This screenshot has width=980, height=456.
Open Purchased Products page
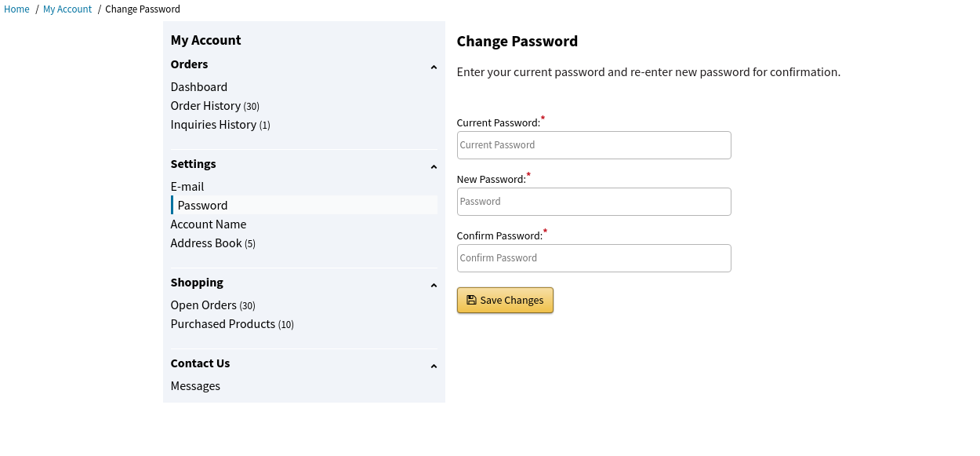[x=223, y=324]
